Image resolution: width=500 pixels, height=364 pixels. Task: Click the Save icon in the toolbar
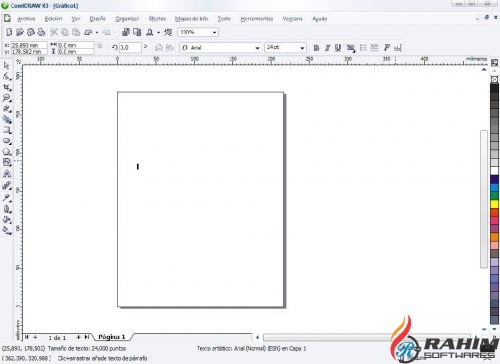[31, 32]
